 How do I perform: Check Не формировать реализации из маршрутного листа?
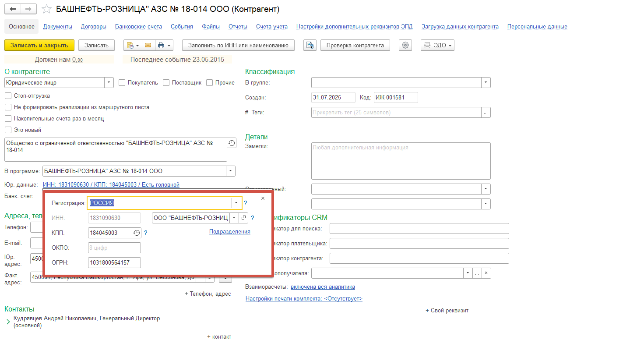click(8, 107)
